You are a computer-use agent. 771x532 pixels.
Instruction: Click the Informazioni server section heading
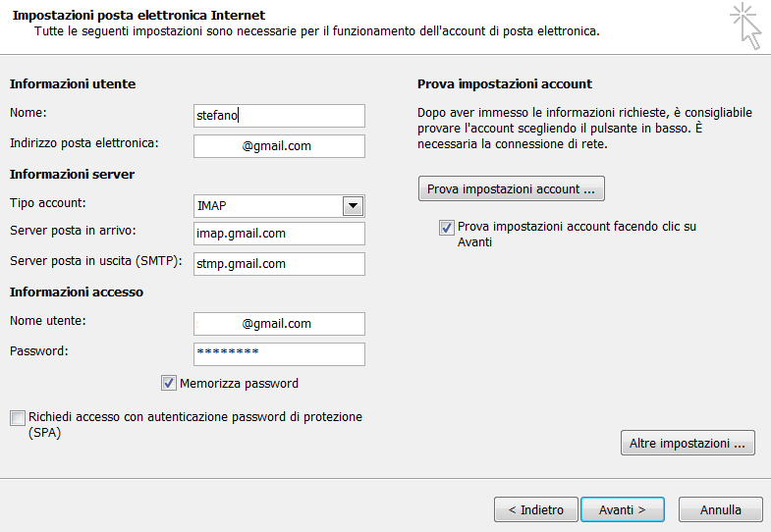(x=73, y=175)
